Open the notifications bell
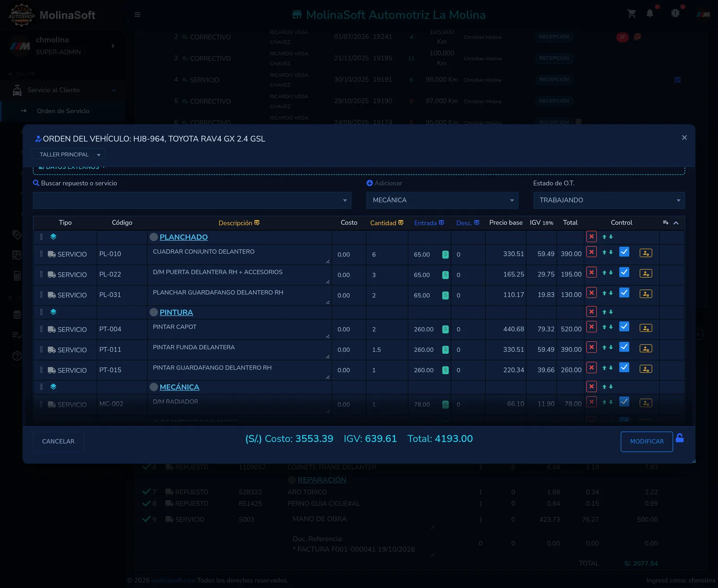This screenshot has width=718, height=588. (x=650, y=13)
